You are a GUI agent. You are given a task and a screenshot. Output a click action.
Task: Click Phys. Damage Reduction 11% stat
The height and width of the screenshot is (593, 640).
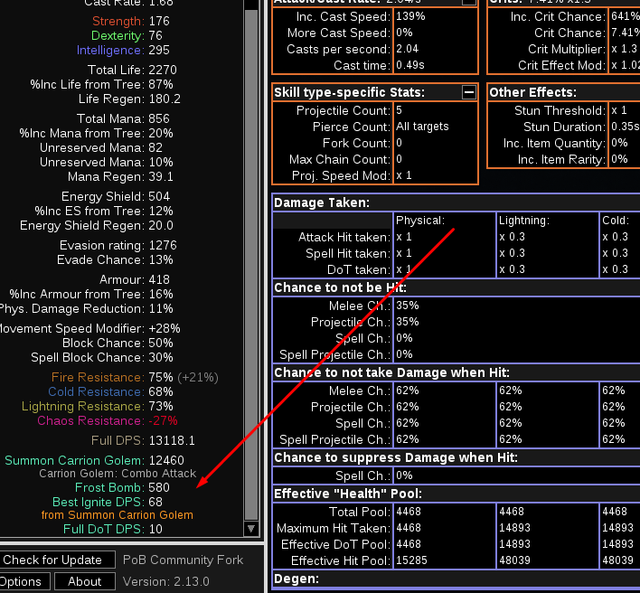tap(87, 309)
